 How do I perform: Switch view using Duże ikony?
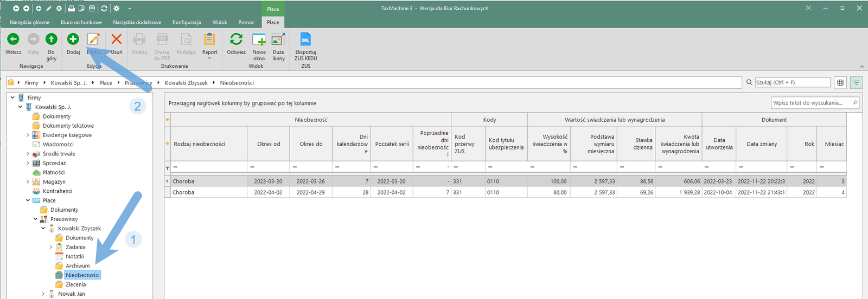(278, 40)
